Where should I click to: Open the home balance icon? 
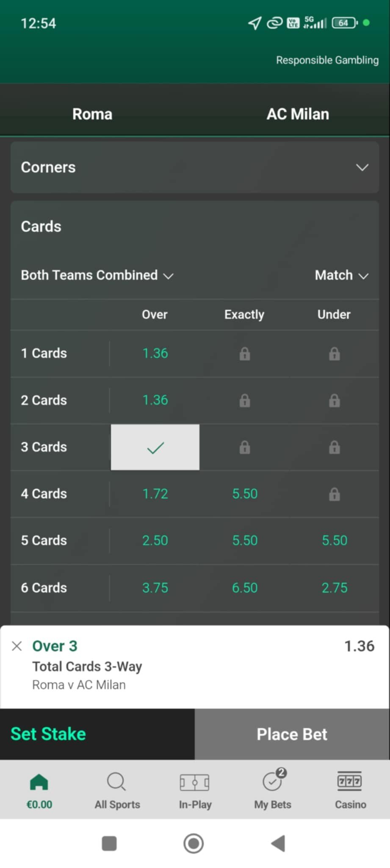pos(39,782)
